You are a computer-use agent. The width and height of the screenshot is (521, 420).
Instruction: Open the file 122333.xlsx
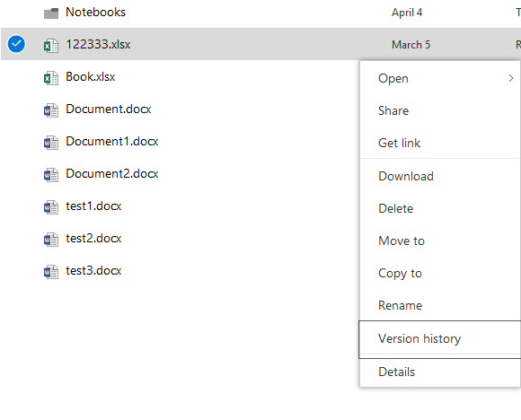point(98,44)
